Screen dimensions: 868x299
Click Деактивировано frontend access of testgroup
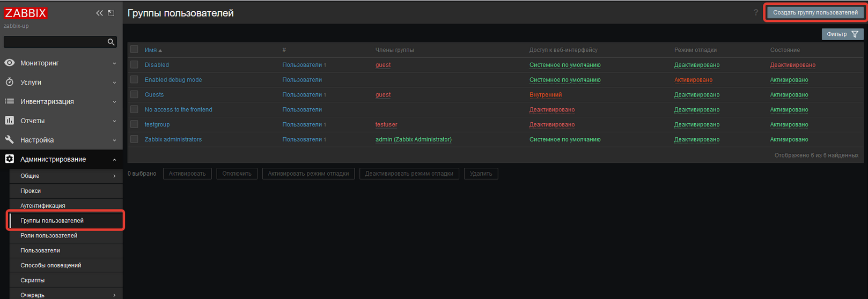click(552, 125)
